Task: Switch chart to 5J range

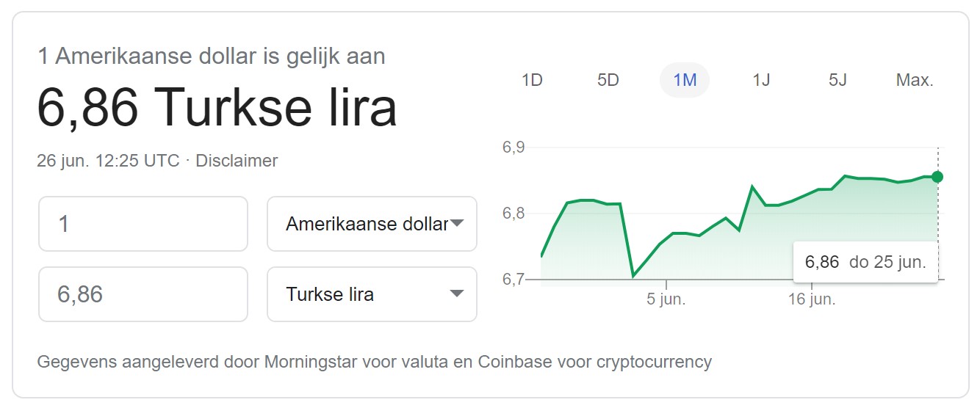Action: [837, 80]
